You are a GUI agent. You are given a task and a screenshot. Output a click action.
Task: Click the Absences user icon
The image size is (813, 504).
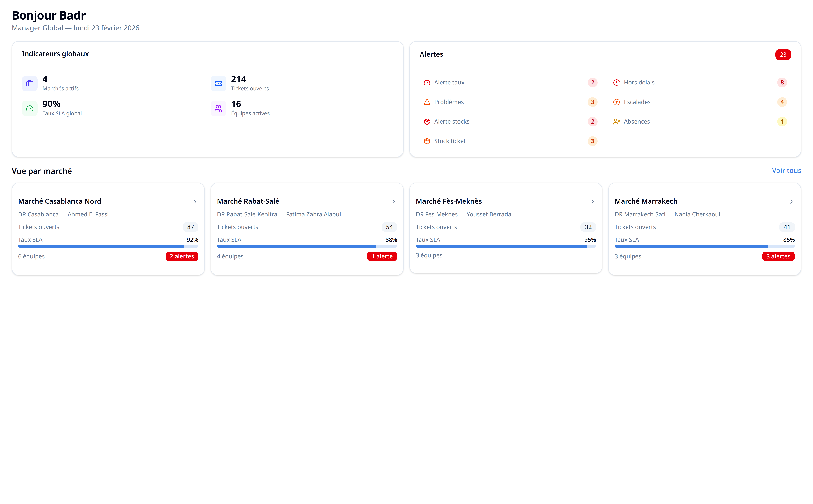click(x=616, y=122)
